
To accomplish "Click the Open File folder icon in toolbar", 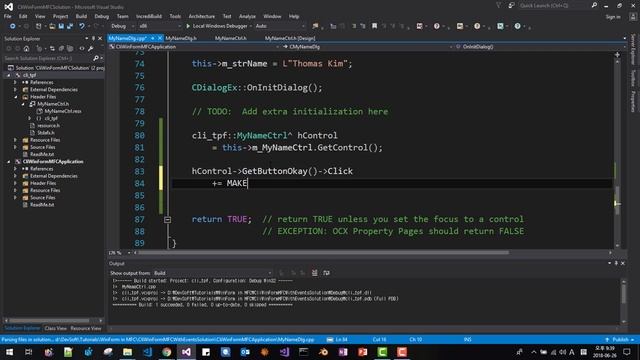I will tap(52, 26).
